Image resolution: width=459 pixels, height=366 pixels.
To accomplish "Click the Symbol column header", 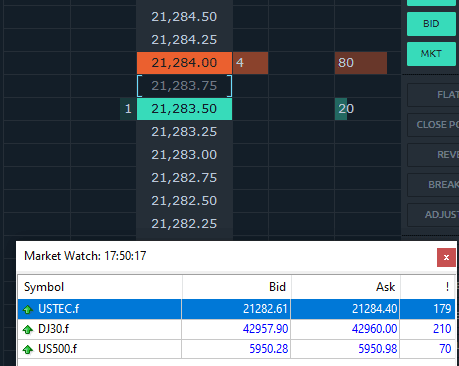I will [100, 287].
